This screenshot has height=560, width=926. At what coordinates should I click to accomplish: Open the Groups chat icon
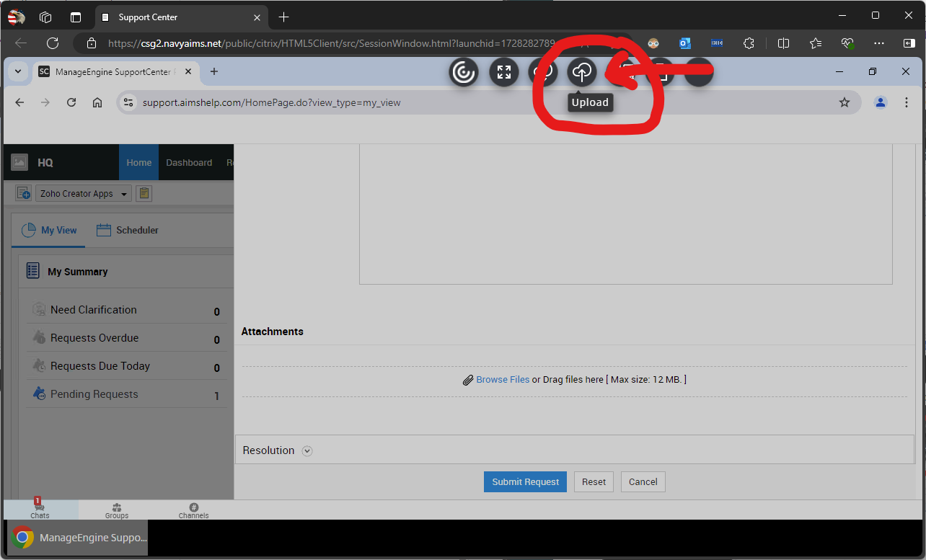pyautogui.click(x=117, y=510)
